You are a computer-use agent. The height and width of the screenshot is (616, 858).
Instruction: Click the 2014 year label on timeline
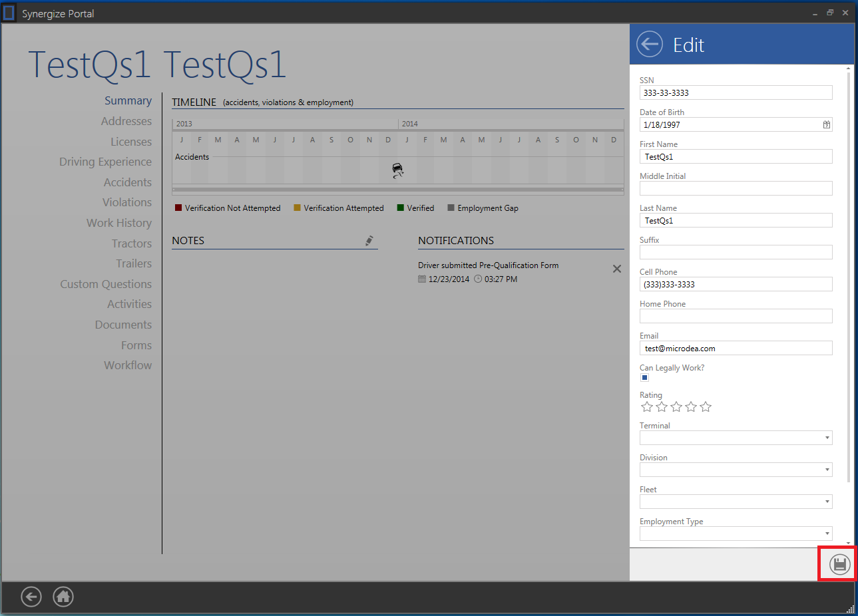[410, 124]
